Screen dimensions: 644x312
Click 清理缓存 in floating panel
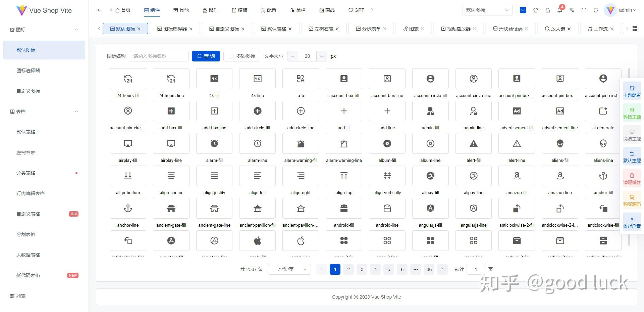[x=632, y=179]
